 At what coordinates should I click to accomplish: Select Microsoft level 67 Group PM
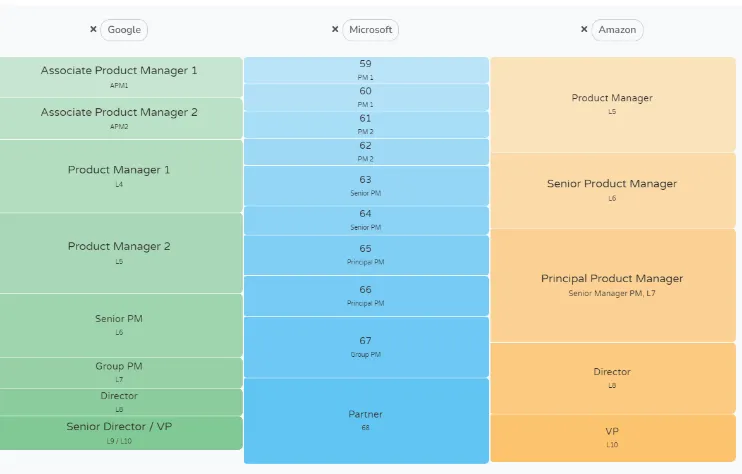click(366, 347)
